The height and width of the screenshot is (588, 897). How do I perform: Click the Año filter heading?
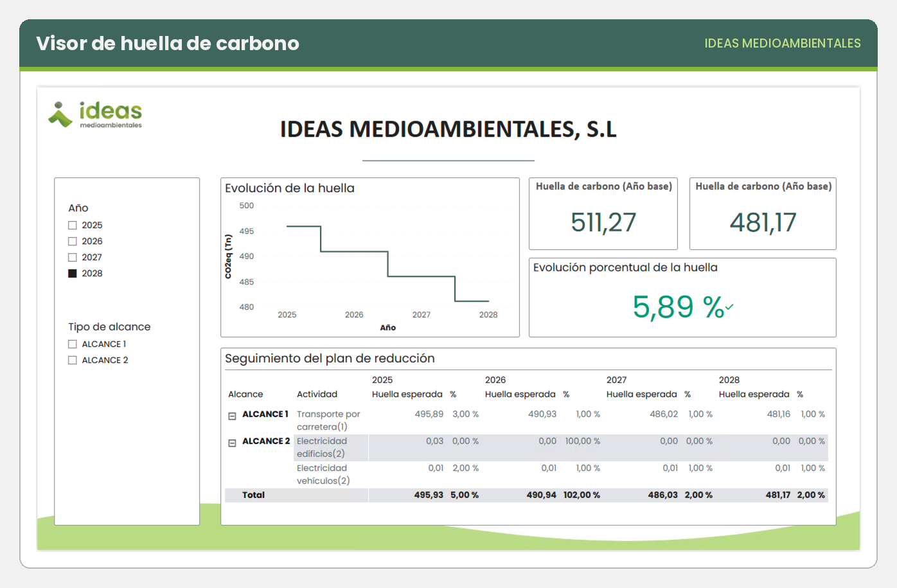[78, 208]
